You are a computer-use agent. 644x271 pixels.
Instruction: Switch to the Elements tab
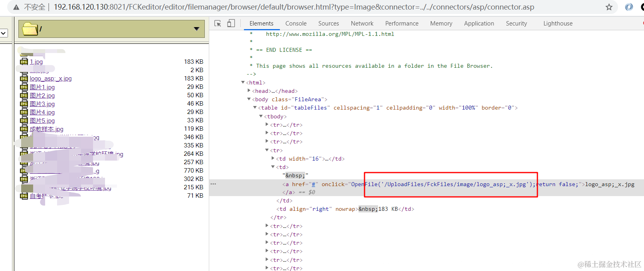tap(262, 24)
